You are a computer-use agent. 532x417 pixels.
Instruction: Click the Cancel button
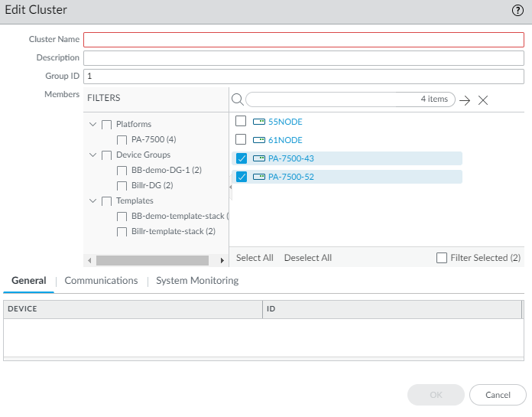tap(498, 395)
